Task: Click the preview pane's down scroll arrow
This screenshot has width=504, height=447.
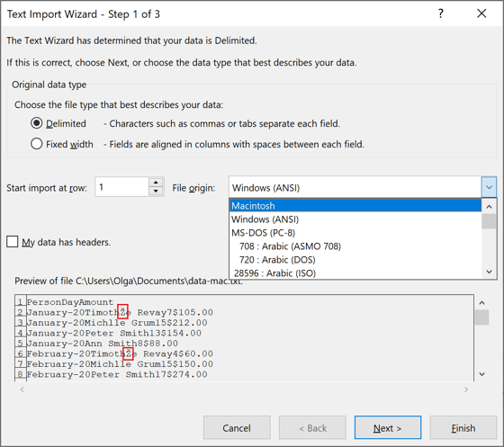Action: pos(481,374)
